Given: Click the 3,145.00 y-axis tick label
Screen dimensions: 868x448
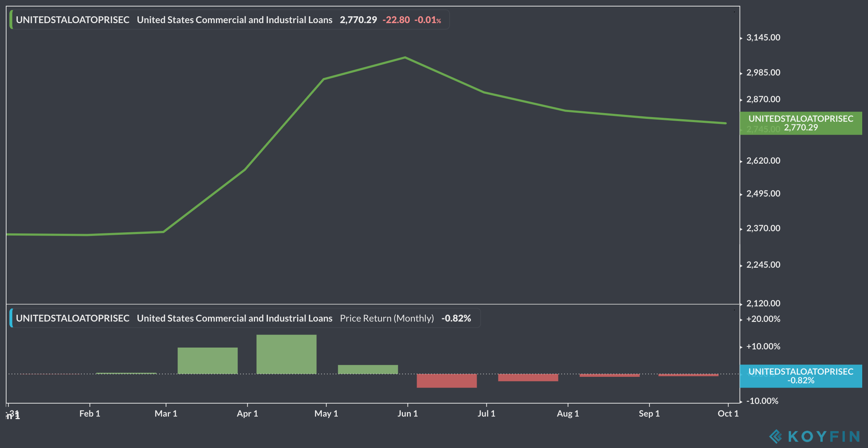Looking at the screenshot, I should tap(763, 38).
